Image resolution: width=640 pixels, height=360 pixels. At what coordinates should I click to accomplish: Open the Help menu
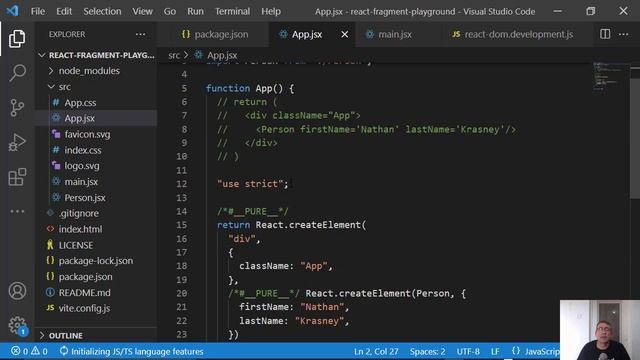coord(271,11)
